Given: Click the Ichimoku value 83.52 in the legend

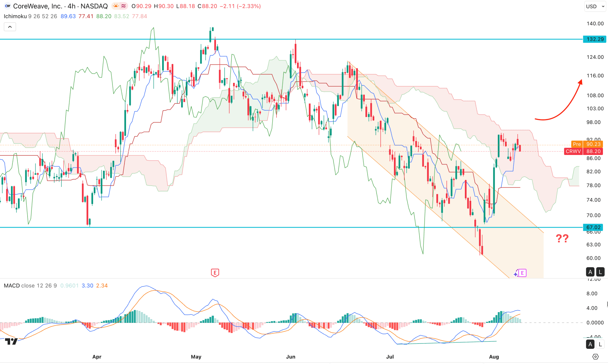Looking at the screenshot, I should click(x=122, y=16).
